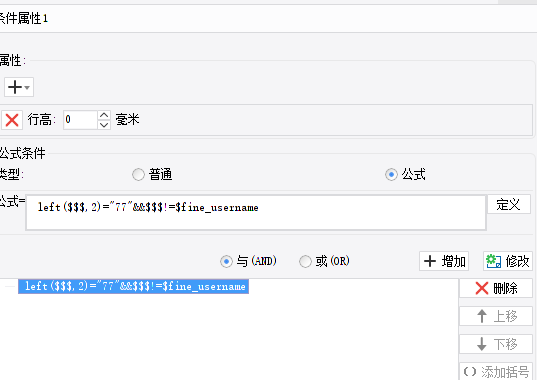
Task: Click the 添加括号 add brackets button
Action: tap(496, 371)
